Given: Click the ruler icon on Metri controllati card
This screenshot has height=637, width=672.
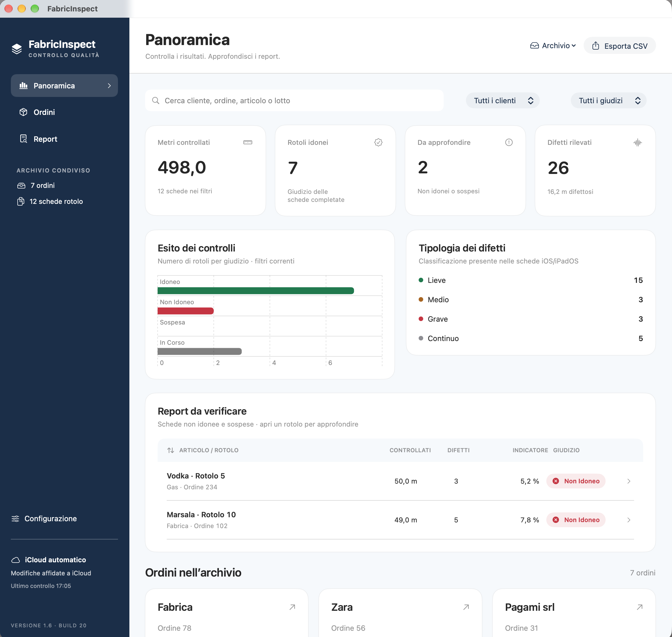Looking at the screenshot, I should 248,142.
